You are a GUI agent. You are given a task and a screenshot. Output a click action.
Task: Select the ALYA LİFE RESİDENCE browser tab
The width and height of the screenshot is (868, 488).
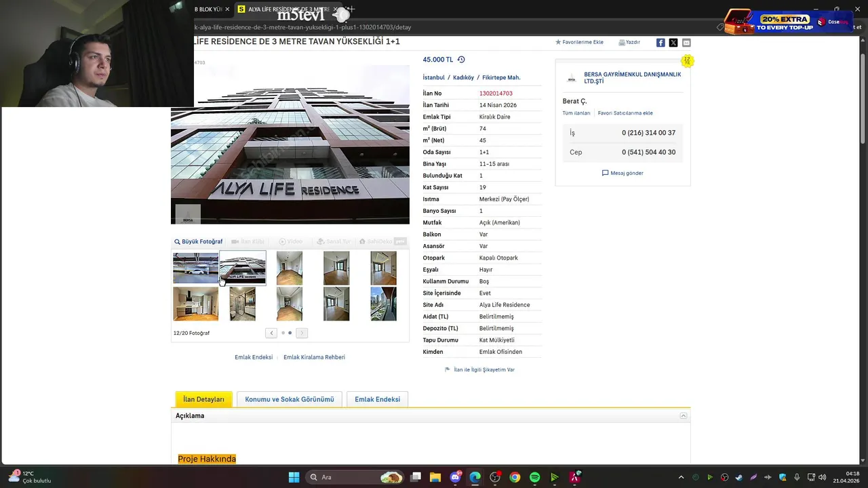288,9
